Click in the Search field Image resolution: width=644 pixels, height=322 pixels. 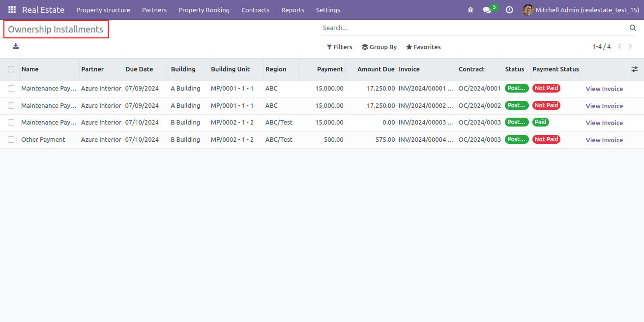[x=474, y=28]
